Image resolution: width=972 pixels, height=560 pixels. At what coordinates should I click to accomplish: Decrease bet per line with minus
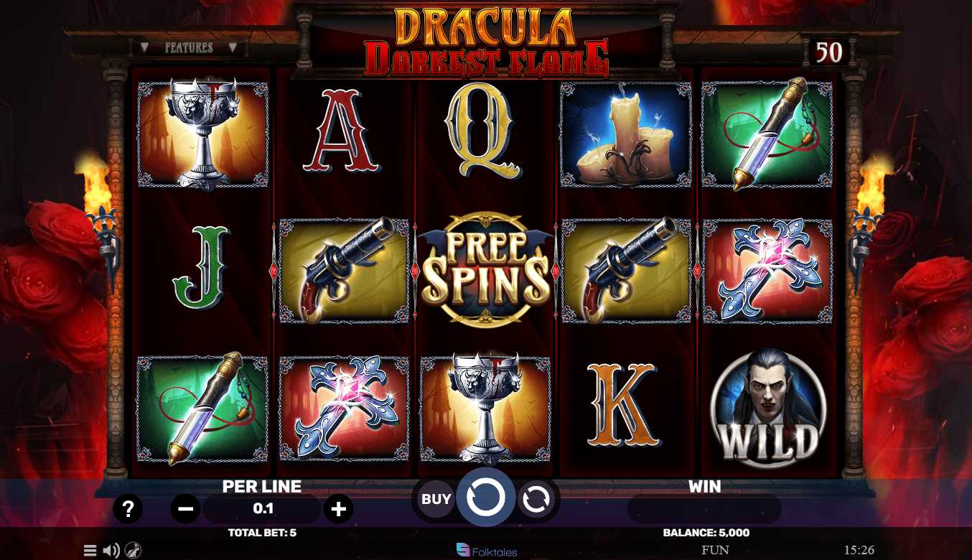tap(185, 509)
